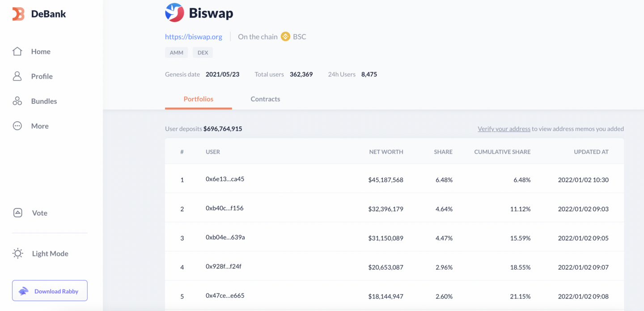Open user address 0x6e13...ca45
This screenshot has height=311, width=644.
coord(225,179)
